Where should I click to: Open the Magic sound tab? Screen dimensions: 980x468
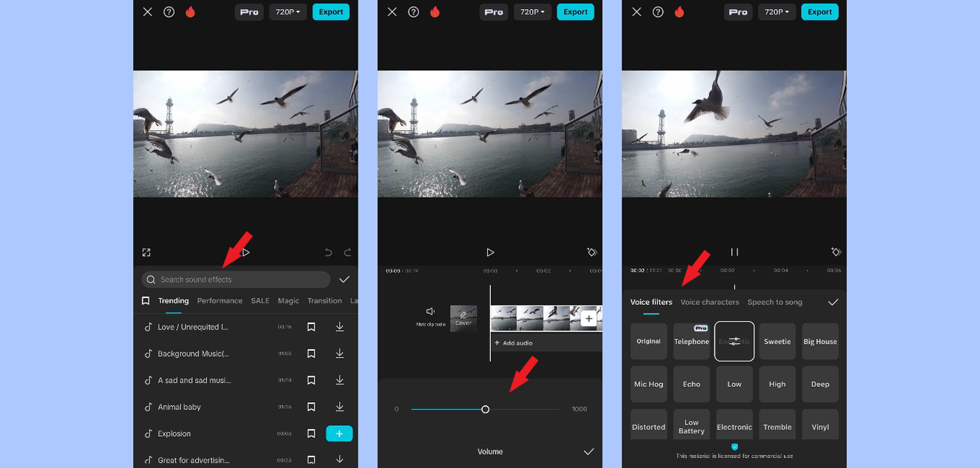[x=289, y=301]
